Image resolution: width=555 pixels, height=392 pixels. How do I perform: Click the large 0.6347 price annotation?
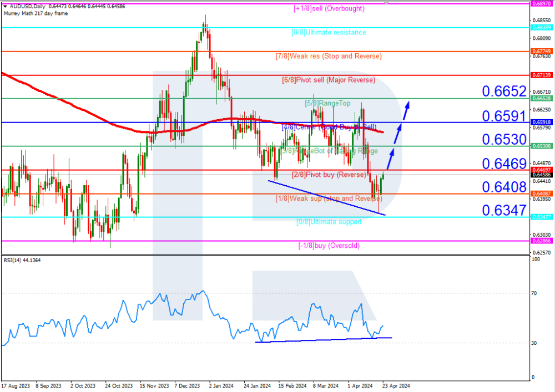click(503, 210)
